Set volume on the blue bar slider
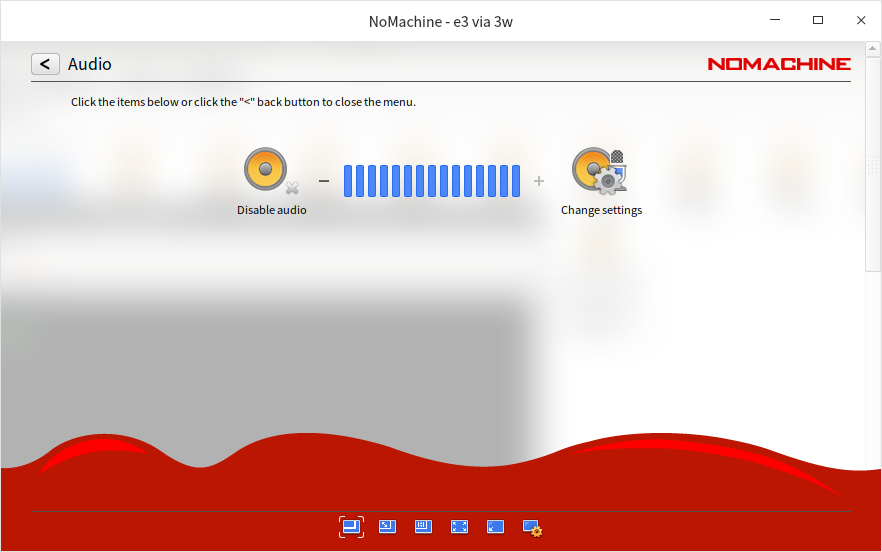This screenshot has width=882, height=552. click(x=432, y=181)
